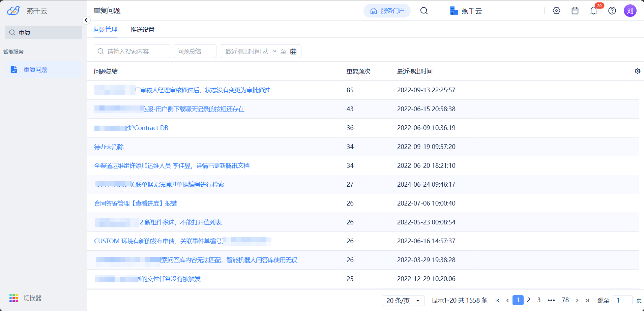
Task: Open the 服务门户 button
Action: pyautogui.click(x=387, y=11)
